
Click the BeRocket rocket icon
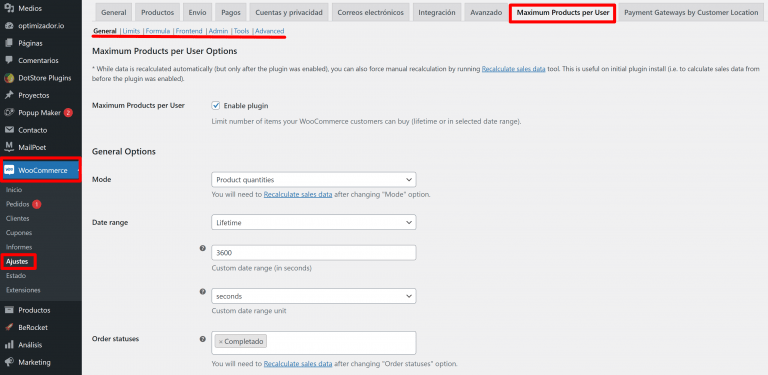pyautogui.click(x=8, y=328)
